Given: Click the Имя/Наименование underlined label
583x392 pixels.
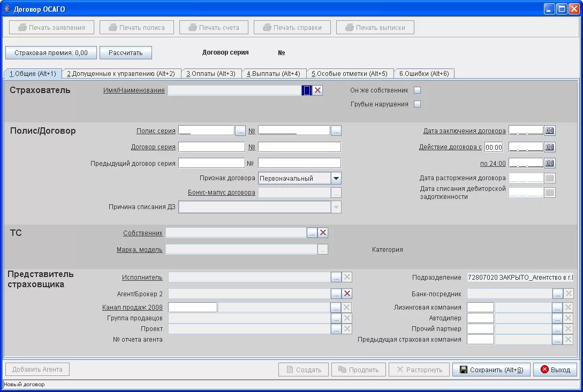Looking at the screenshot, I should pyautogui.click(x=134, y=90).
